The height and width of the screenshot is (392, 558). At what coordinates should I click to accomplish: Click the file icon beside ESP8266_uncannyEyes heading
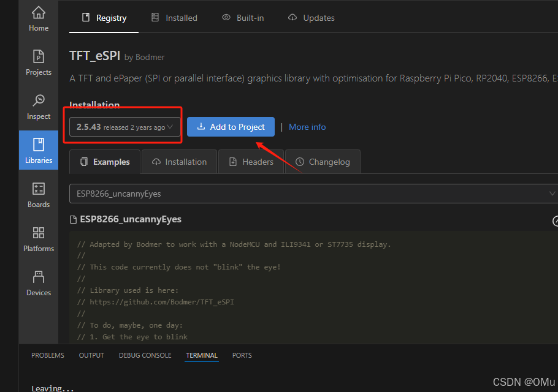pyautogui.click(x=74, y=220)
